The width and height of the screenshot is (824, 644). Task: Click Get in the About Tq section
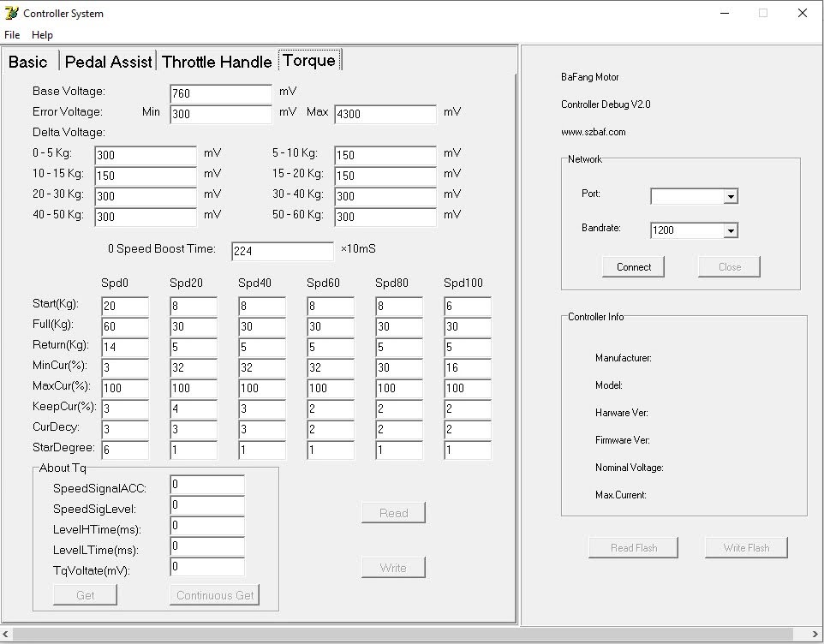point(85,594)
